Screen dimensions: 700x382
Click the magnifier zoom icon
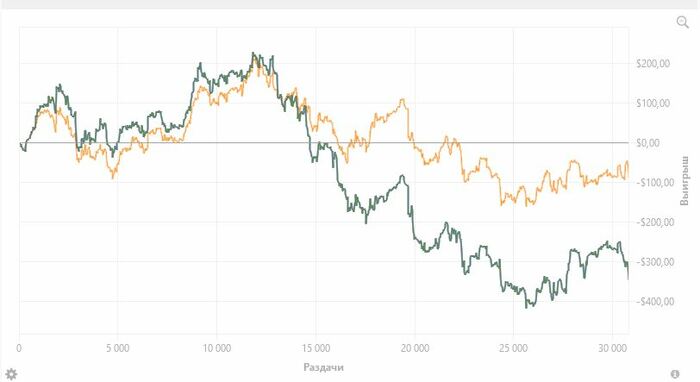pyautogui.click(x=683, y=22)
